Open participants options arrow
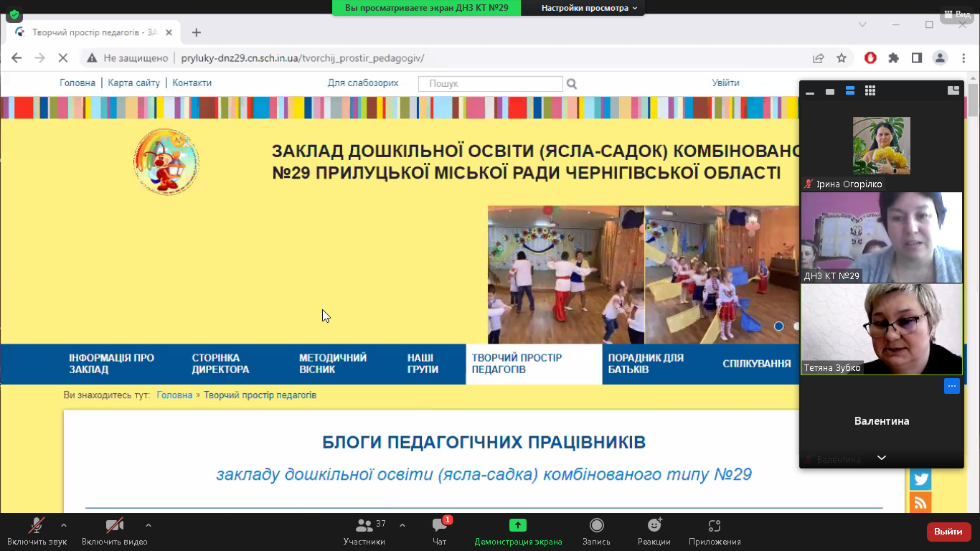The width and height of the screenshot is (980, 551). (x=402, y=525)
